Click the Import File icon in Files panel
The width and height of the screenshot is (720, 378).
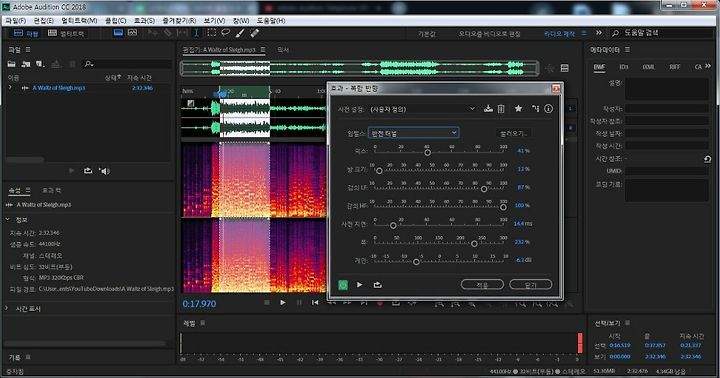pyautogui.click(x=26, y=64)
